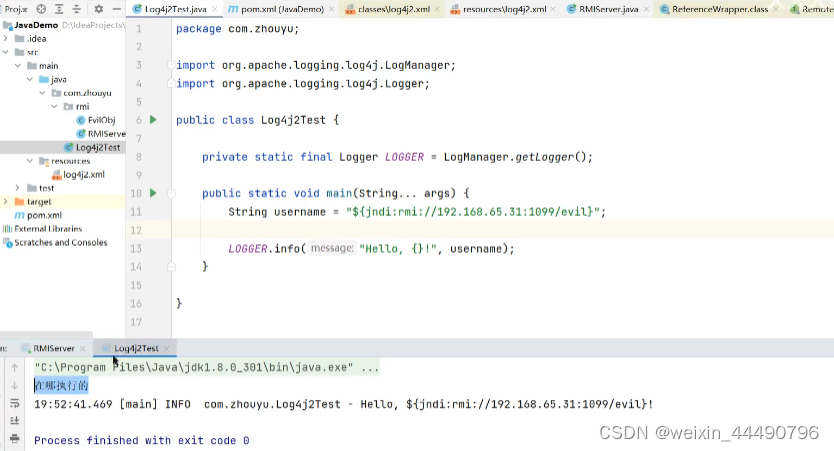Click fold end marker at line 14
This screenshot has width=834, height=451.
(171, 266)
